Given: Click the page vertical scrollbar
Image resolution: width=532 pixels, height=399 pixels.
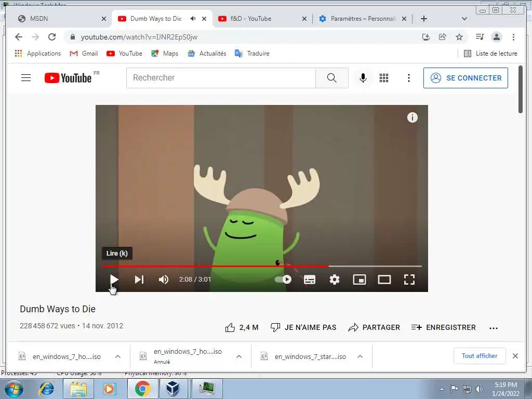Looking at the screenshot, I should tap(521, 89).
